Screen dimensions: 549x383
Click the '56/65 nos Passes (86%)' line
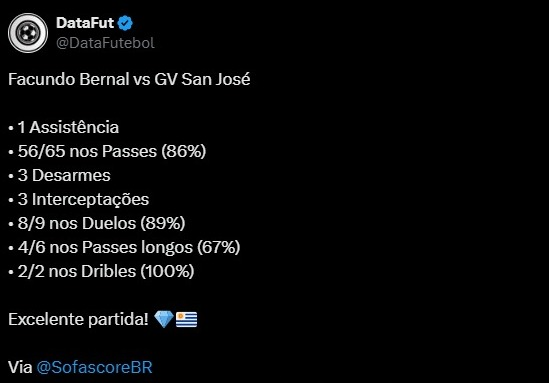point(107,151)
